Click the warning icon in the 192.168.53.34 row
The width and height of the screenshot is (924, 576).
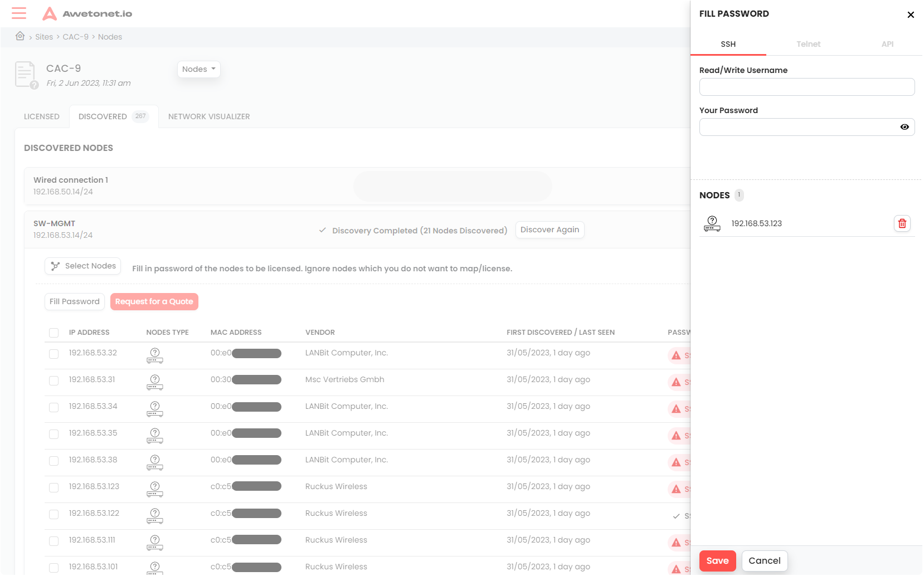676,409
